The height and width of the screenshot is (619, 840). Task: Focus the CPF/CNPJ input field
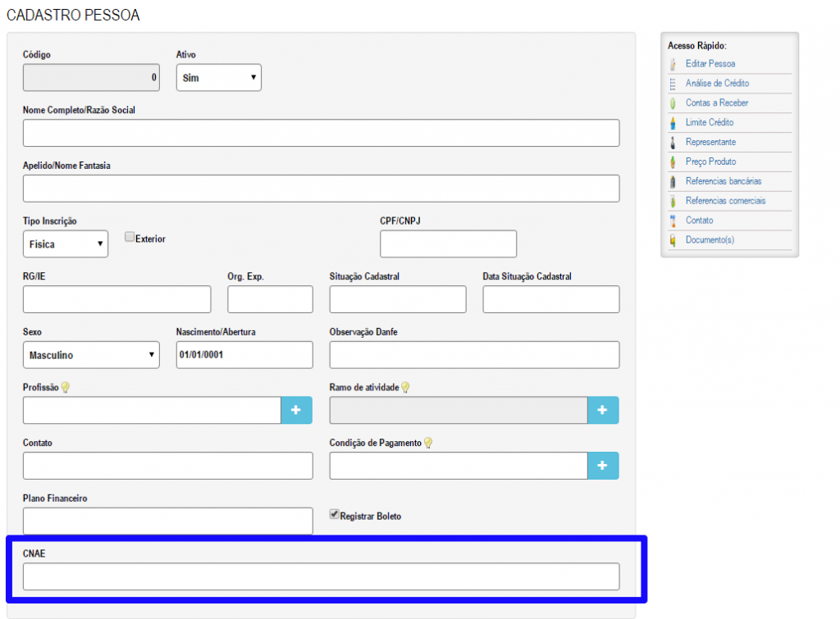[x=448, y=244]
